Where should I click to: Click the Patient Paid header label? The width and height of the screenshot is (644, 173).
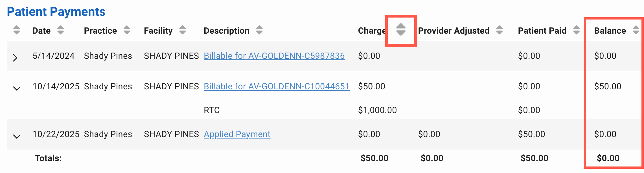click(542, 31)
